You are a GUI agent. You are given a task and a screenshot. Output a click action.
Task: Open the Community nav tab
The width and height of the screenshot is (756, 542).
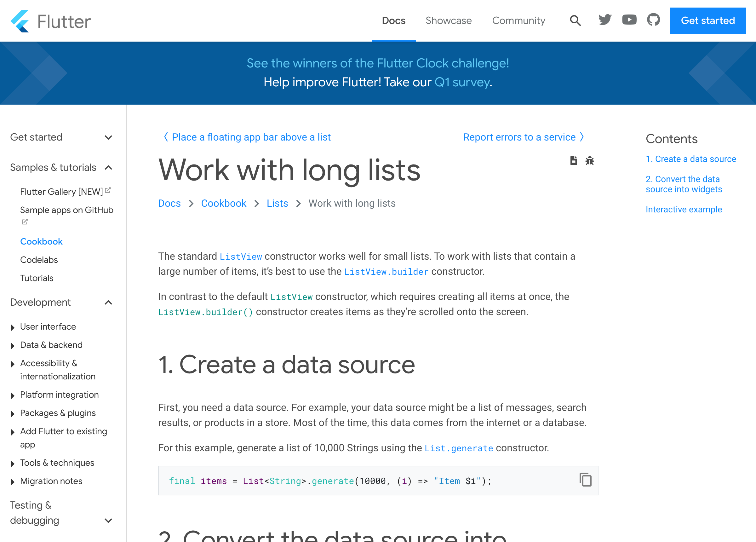click(x=518, y=21)
